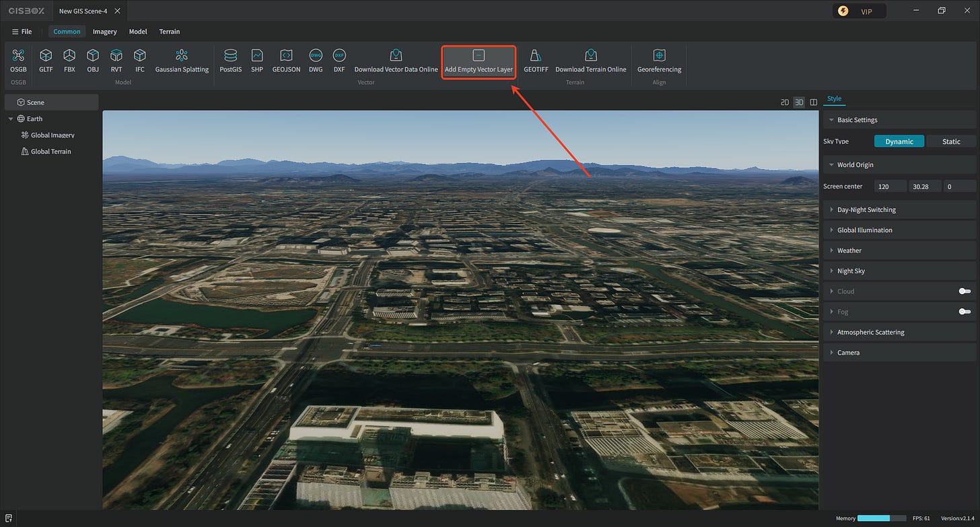Click the VIP lightning badge
The image size is (980, 527).
coord(860,11)
